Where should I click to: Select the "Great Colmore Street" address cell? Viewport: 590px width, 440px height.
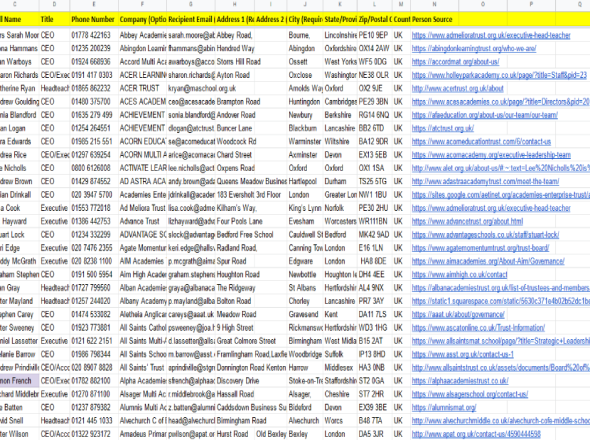235,341
